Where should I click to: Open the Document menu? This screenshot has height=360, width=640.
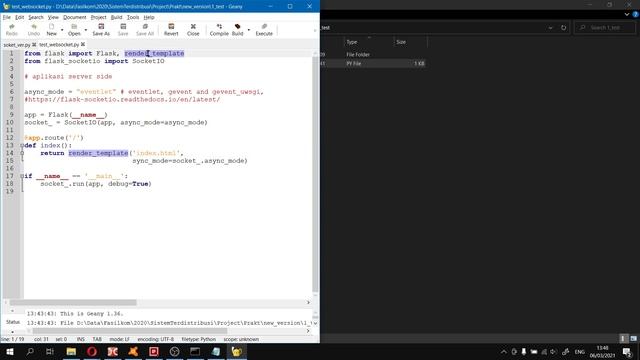(75, 17)
